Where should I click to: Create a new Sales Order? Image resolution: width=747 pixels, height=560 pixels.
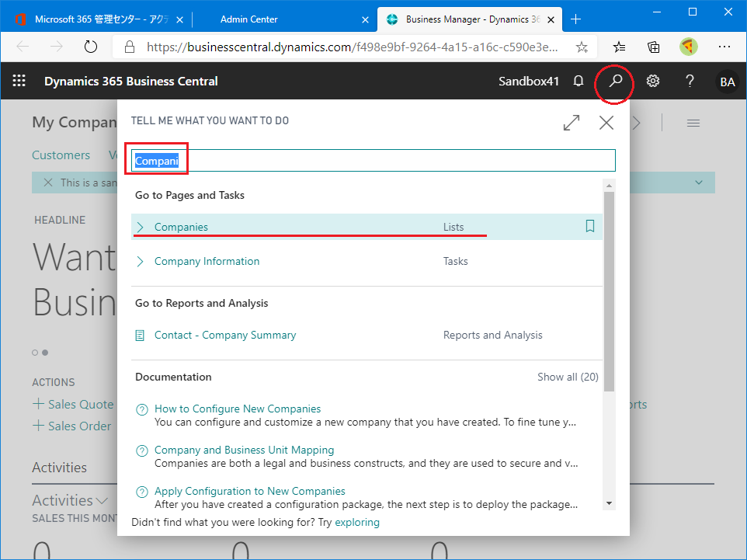click(x=71, y=426)
